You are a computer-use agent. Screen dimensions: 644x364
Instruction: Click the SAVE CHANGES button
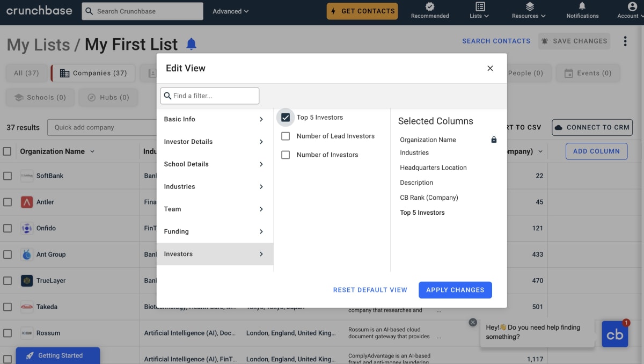point(574,41)
